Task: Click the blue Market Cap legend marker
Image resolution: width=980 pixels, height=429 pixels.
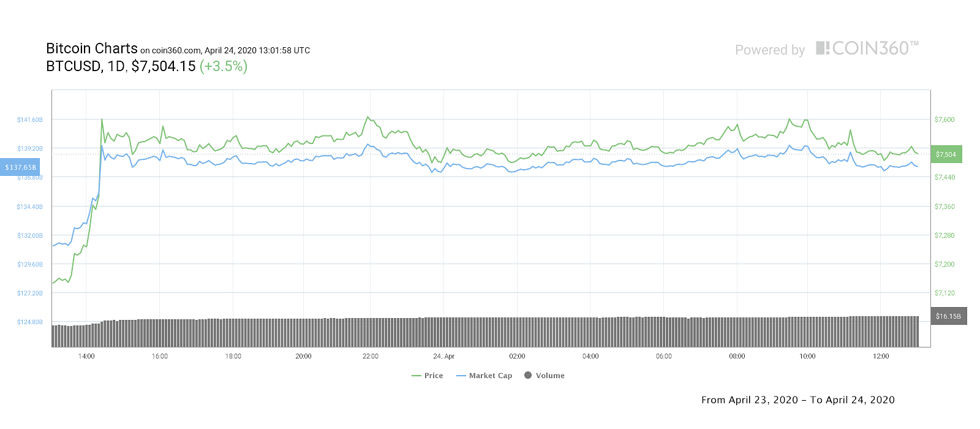Action: [461, 376]
